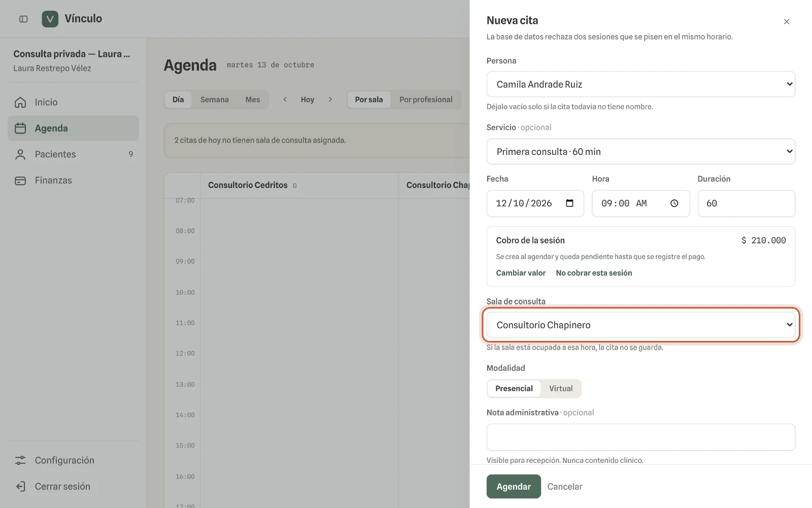Click the Finanzas card icon
Screen dimensions: 812x508
[x=20, y=180]
